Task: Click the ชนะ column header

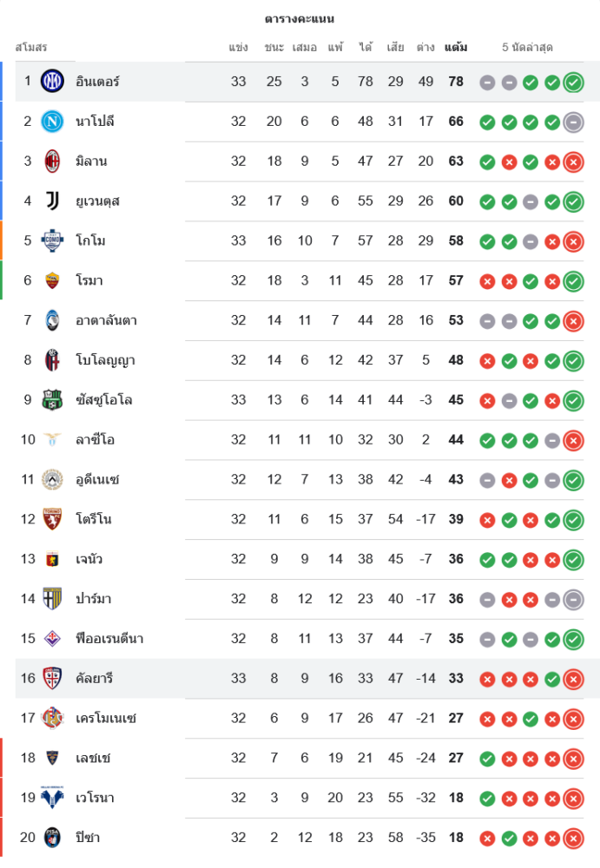Action: (274, 48)
